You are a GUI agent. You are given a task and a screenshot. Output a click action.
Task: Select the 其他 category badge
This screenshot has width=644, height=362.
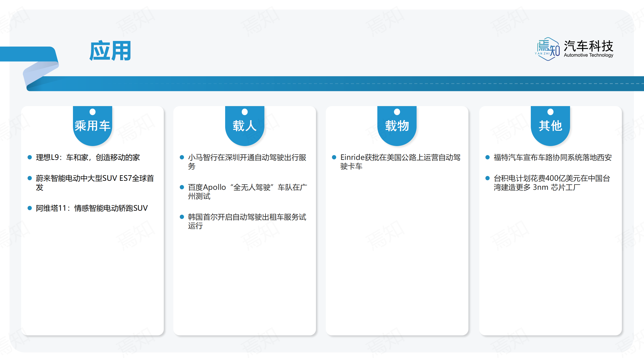pyautogui.click(x=550, y=126)
